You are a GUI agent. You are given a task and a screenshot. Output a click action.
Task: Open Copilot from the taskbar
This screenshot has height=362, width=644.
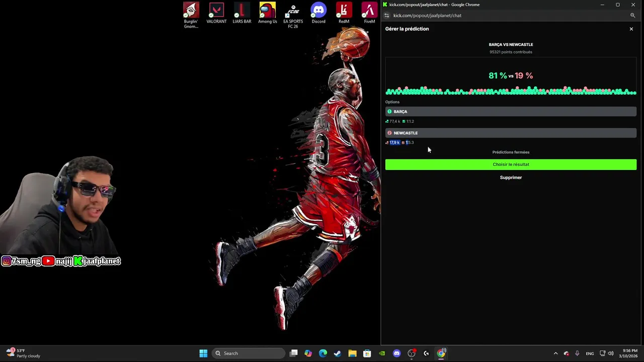pos(308,353)
